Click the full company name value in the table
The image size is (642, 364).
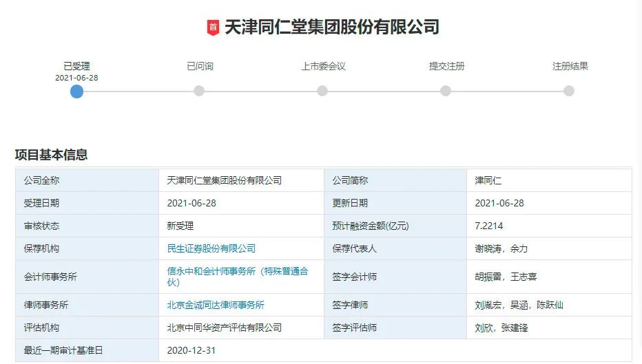(x=225, y=180)
